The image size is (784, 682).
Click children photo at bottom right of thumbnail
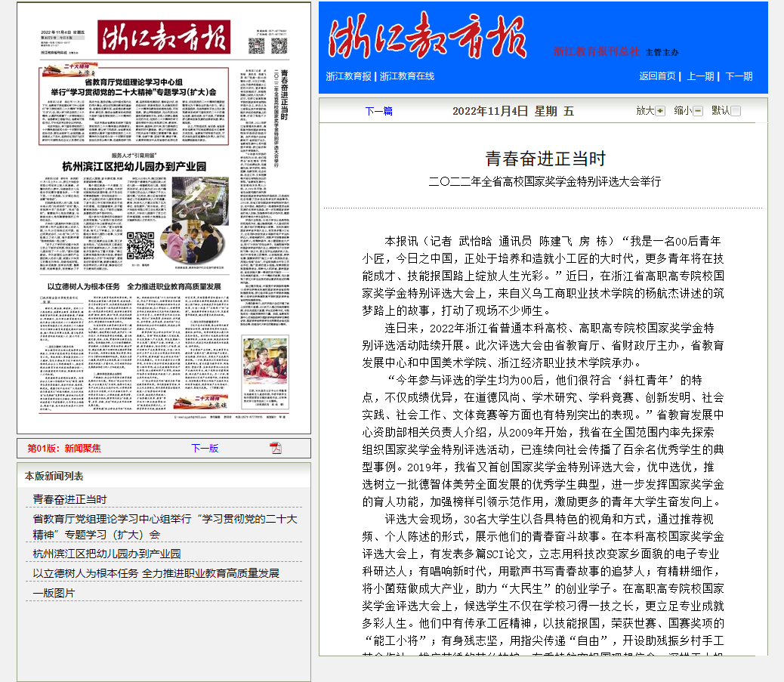(x=265, y=361)
